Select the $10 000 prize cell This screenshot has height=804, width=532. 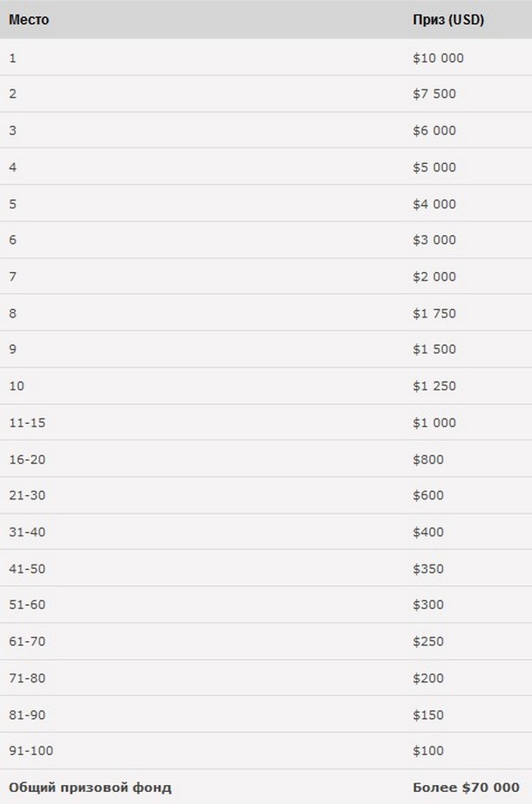[x=438, y=58]
